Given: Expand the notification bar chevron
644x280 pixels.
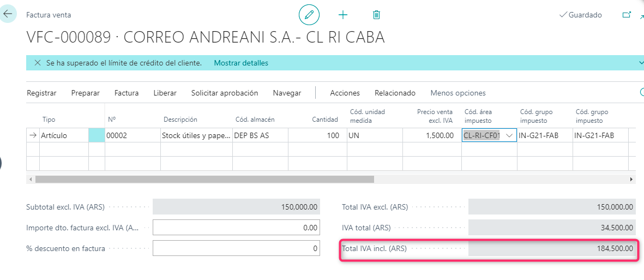Looking at the screenshot, I should pos(641,63).
